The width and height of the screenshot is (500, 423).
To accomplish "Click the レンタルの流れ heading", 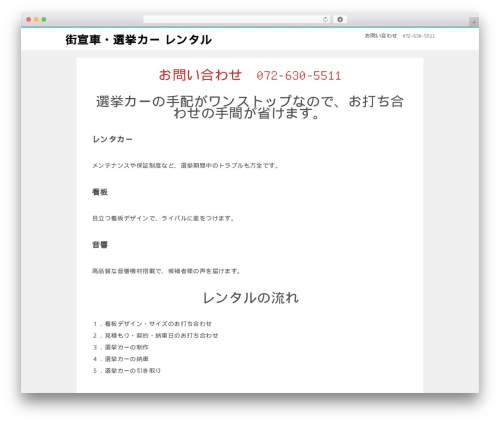I will (250, 298).
